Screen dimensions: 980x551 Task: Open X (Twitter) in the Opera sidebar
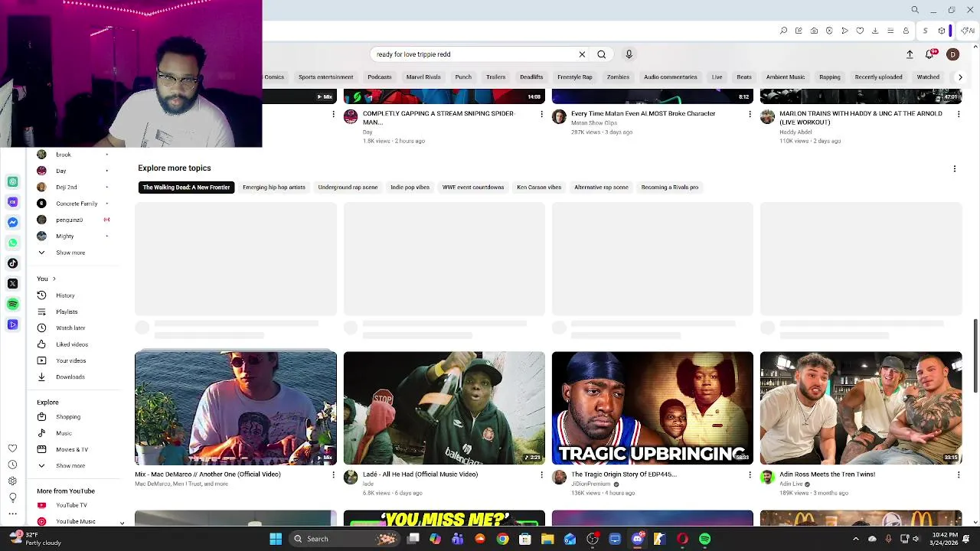[12, 284]
